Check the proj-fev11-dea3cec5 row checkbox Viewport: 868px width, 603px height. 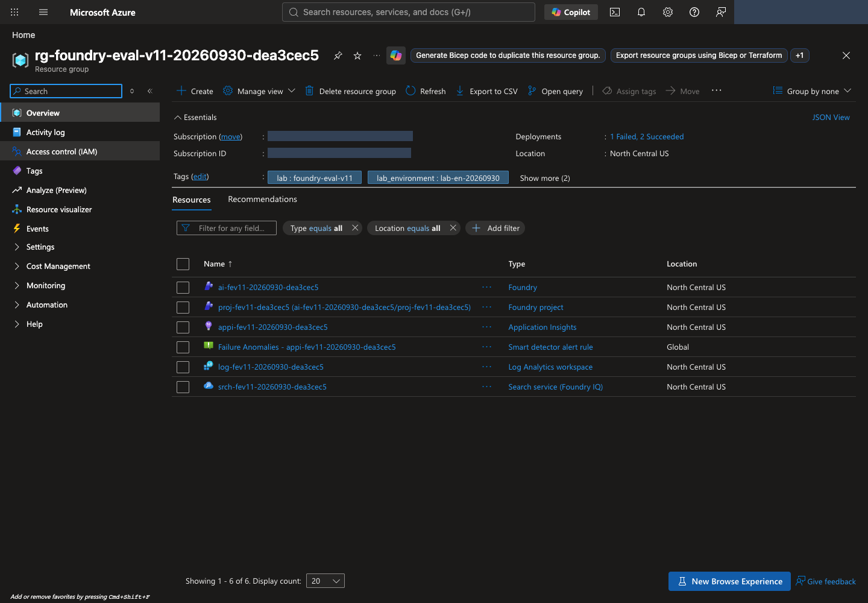tap(183, 308)
